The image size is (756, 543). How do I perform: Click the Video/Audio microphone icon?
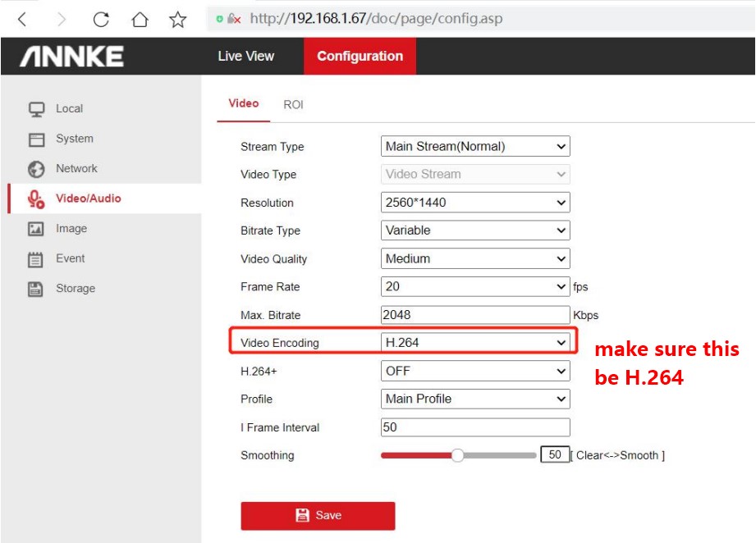click(36, 198)
